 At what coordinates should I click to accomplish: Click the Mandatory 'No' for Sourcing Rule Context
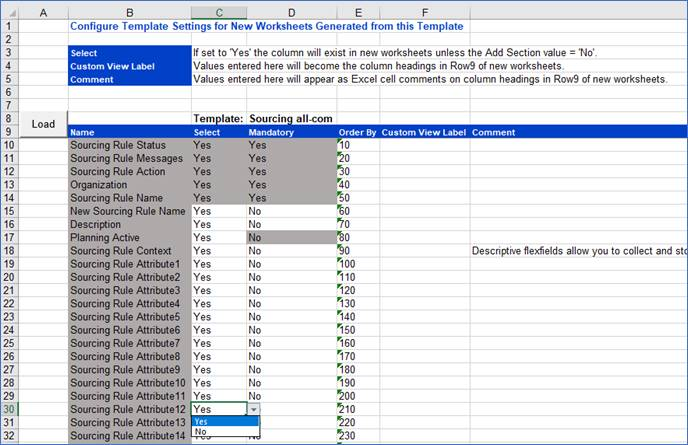(292, 251)
